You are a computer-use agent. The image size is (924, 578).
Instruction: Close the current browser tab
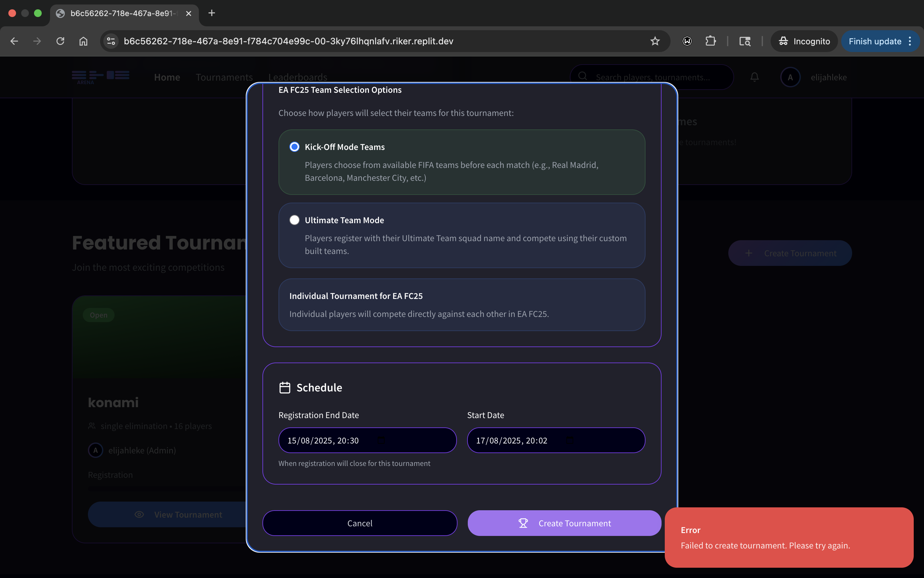pos(189,13)
